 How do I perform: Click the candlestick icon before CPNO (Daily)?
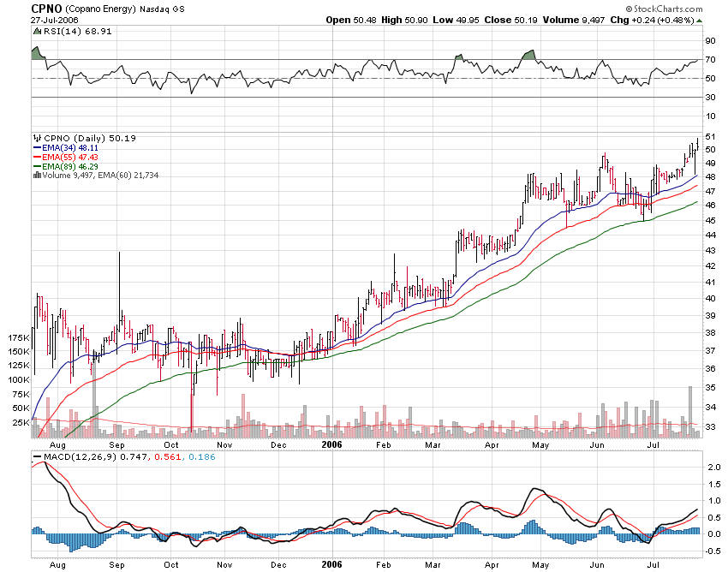point(37,139)
